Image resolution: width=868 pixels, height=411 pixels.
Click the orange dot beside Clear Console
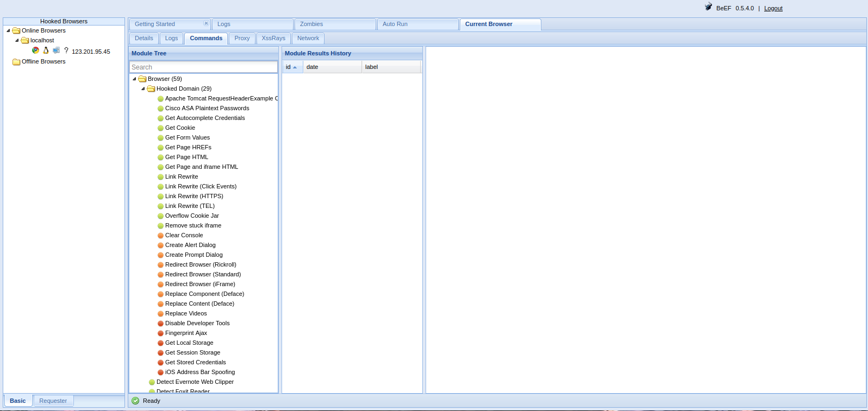point(160,236)
